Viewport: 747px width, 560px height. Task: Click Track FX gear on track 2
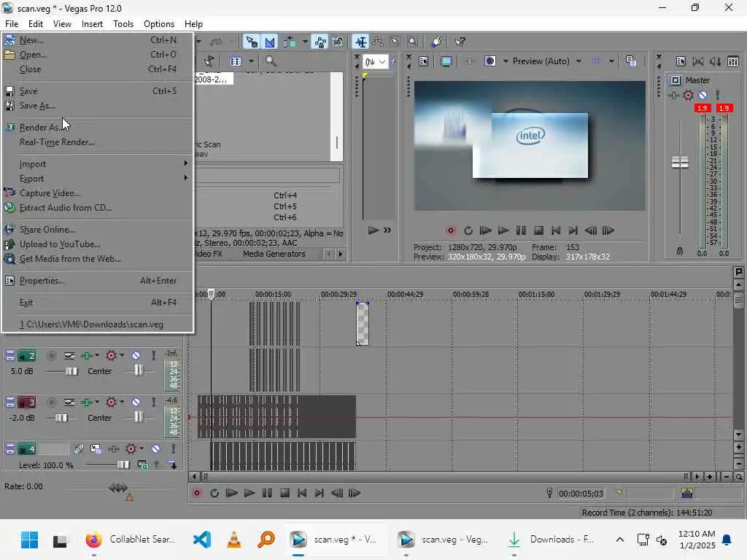click(x=111, y=356)
